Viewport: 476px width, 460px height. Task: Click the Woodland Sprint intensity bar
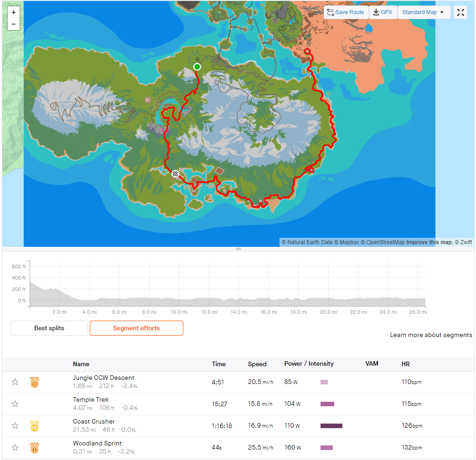(x=326, y=448)
